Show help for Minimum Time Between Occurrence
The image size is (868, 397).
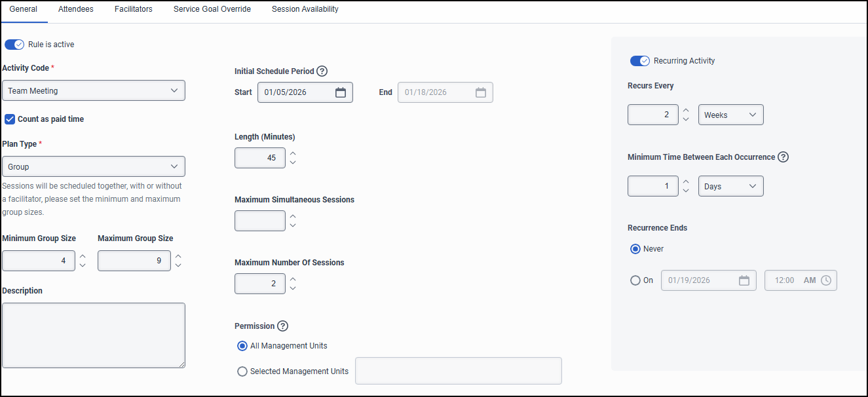coord(783,157)
